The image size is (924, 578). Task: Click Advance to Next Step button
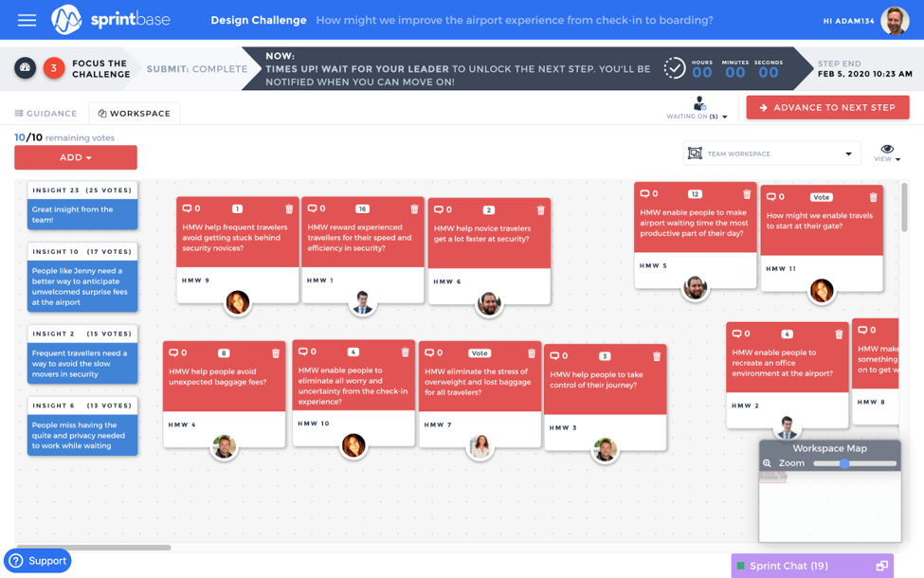click(827, 108)
